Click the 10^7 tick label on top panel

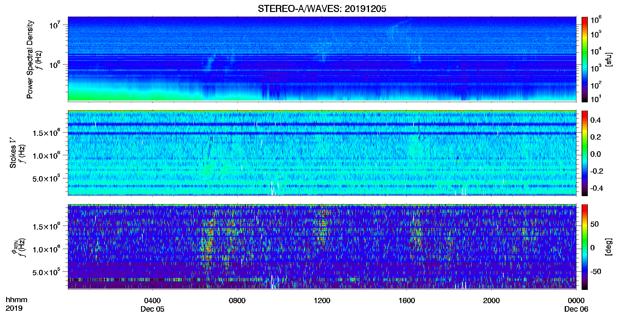pyautogui.click(x=55, y=25)
